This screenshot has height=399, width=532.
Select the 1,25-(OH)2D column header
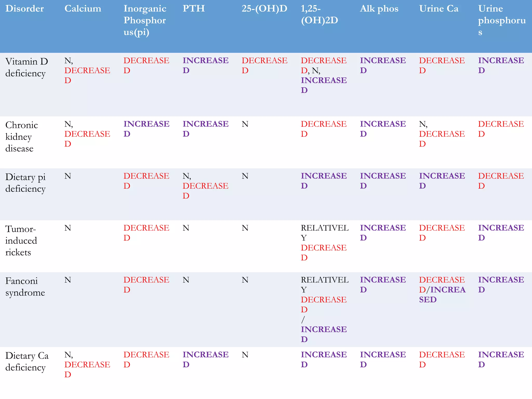point(319,15)
